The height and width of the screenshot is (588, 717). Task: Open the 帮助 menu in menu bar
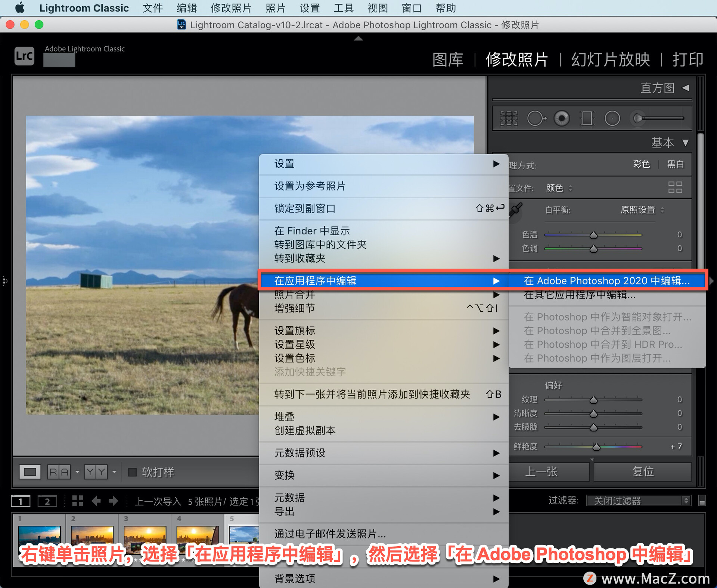[446, 8]
